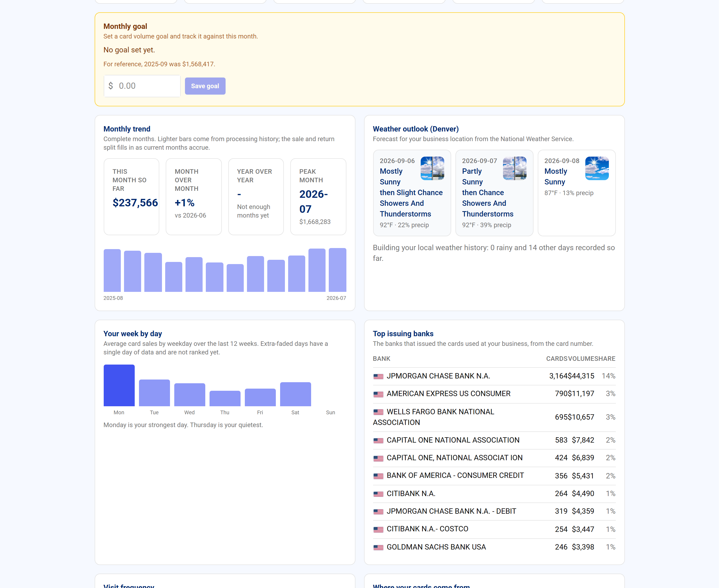Click the flag next to CAPITAL ONE NATIONAL ASSOCIATION
727x588 pixels.
pyautogui.click(x=378, y=441)
